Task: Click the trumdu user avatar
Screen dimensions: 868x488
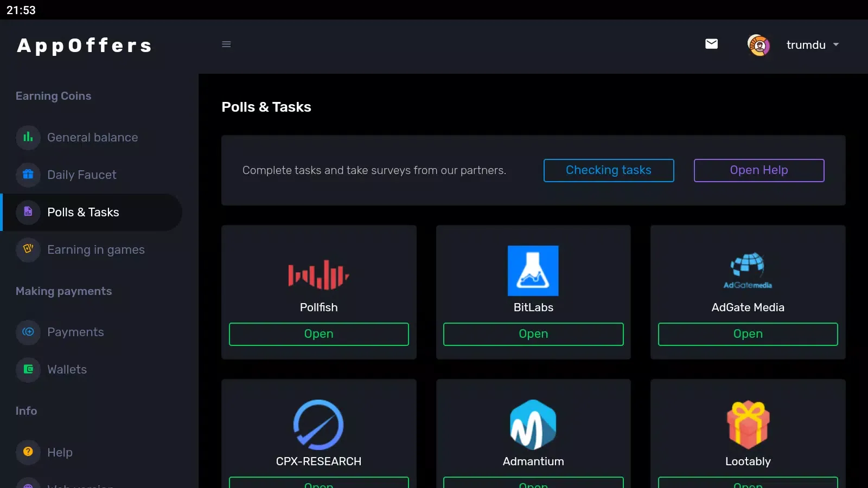Action: [x=758, y=45]
